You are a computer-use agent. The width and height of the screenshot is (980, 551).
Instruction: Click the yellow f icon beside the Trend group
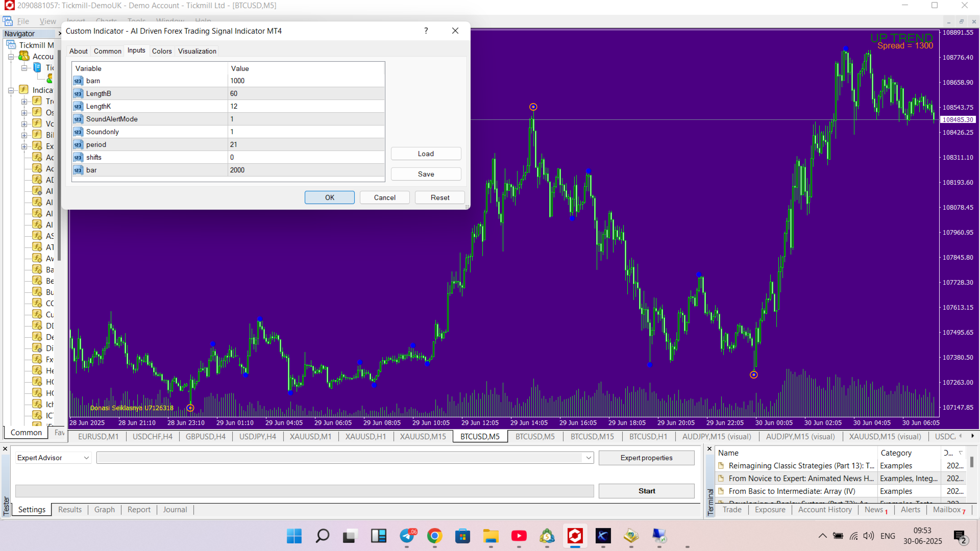[x=37, y=101]
